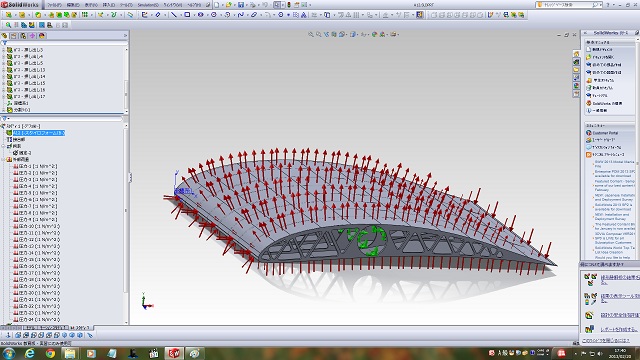The image size is (640, 360).
Task: Open the PropertyManager tab icon
Action: [x=14, y=36]
